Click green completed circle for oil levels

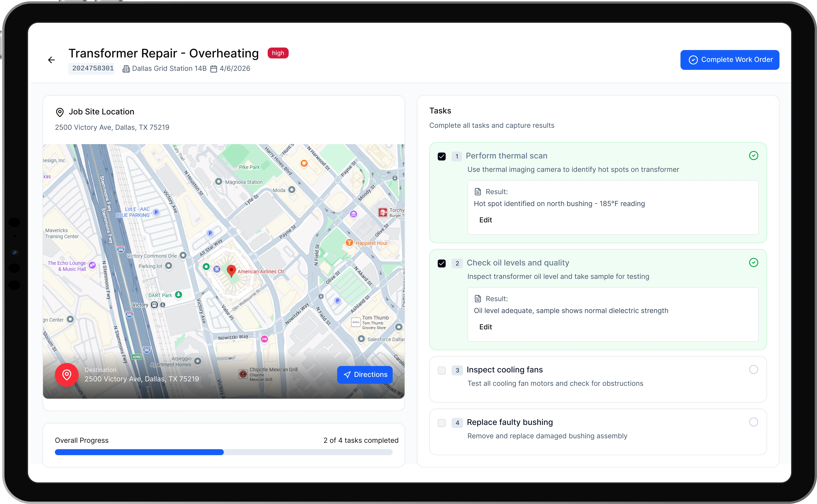tap(753, 263)
